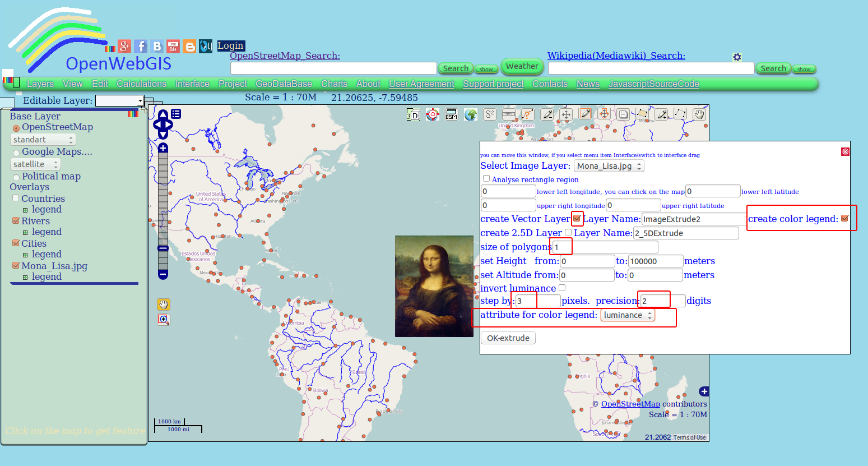Open the Charts menu
Screen dimensions: 868x466
(x=334, y=84)
